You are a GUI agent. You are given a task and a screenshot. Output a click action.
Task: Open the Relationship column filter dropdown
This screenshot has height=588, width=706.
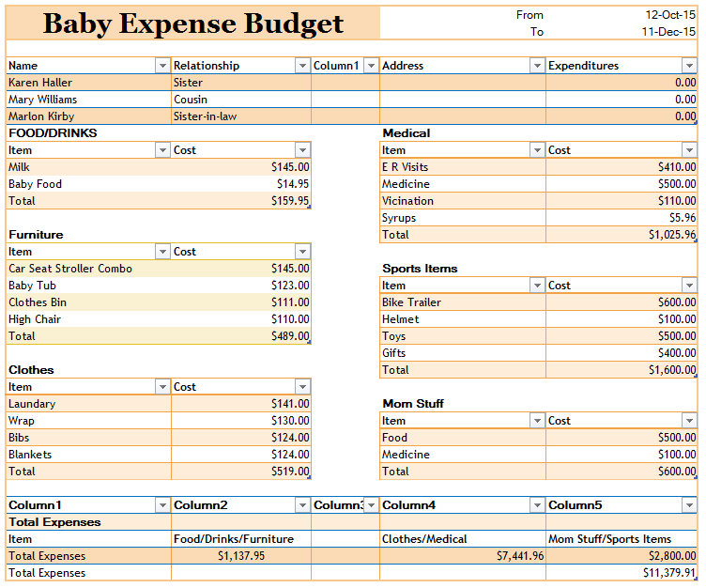click(x=302, y=66)
